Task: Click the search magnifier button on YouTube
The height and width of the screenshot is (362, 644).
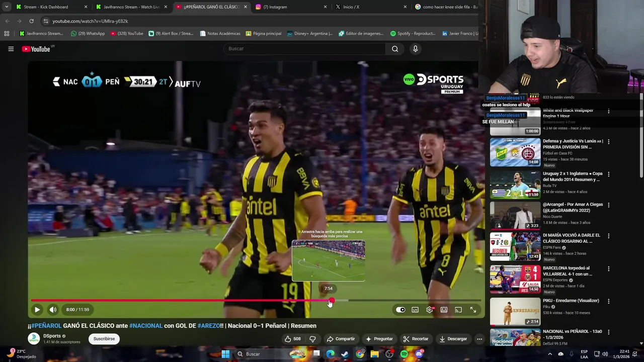Action: point(395,49)
